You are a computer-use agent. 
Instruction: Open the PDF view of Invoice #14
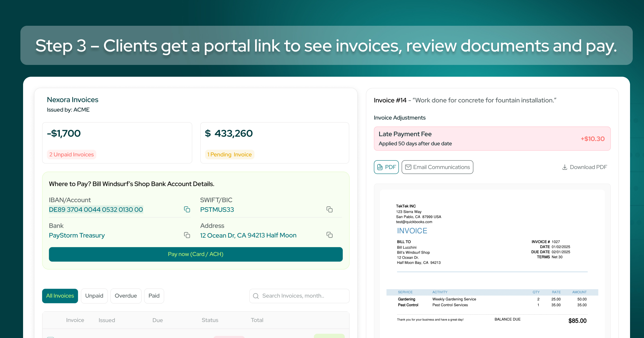coord(386,167)
